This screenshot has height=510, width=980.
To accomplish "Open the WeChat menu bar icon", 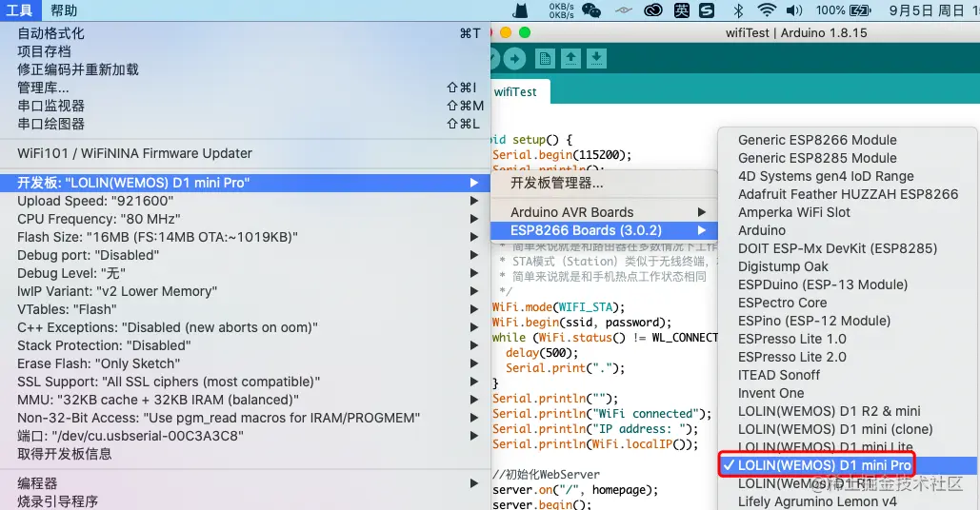I will point(590,10).
